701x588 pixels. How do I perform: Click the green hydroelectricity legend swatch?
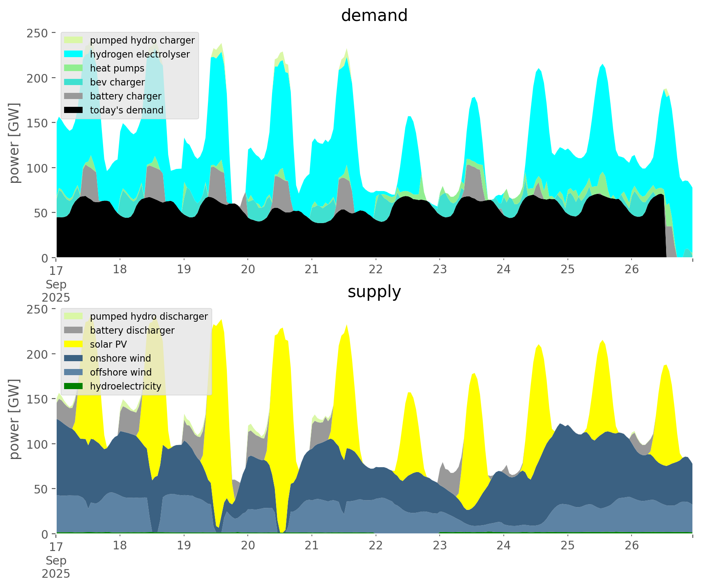point(74,386)
